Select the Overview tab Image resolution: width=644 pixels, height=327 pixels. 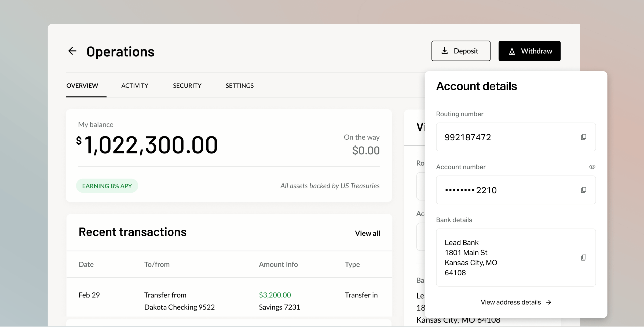click(82, 85)
